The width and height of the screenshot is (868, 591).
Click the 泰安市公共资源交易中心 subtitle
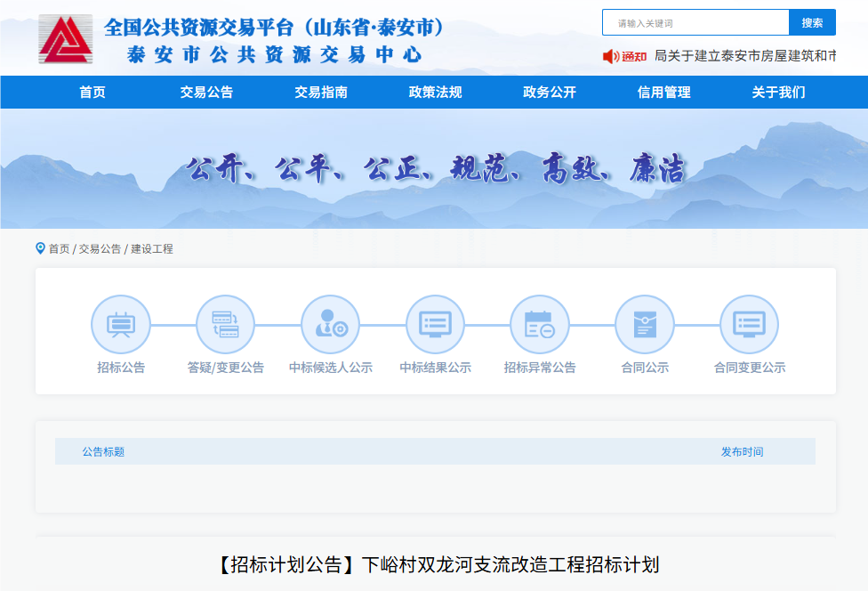click(274, 55)
